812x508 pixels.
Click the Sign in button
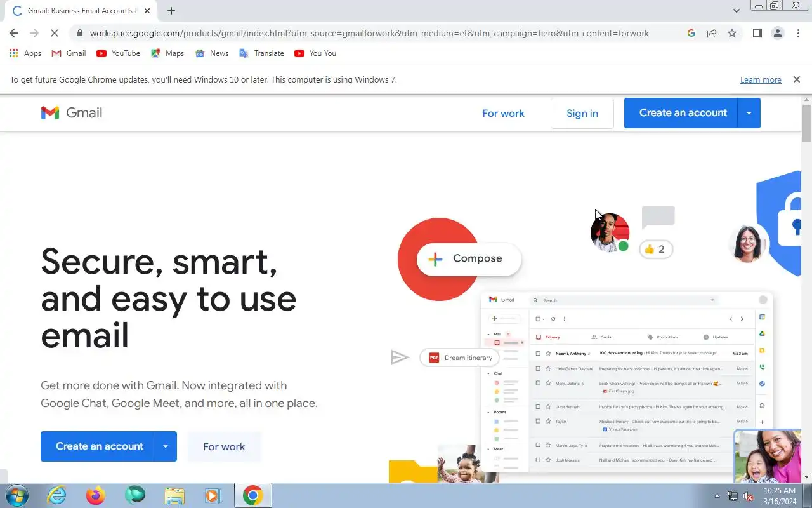coord(582,113)
